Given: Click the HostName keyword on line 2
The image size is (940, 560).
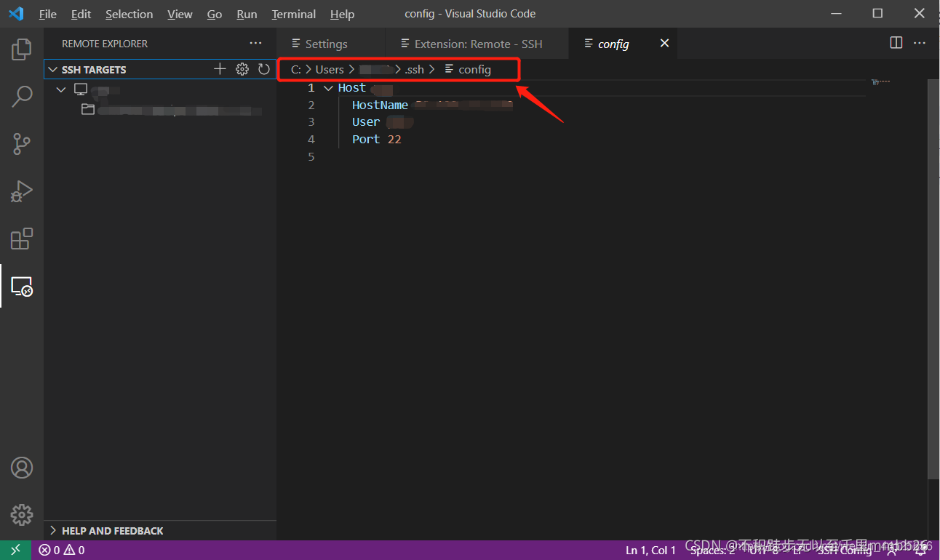Looking at the screenshot, I should point(380,105).
